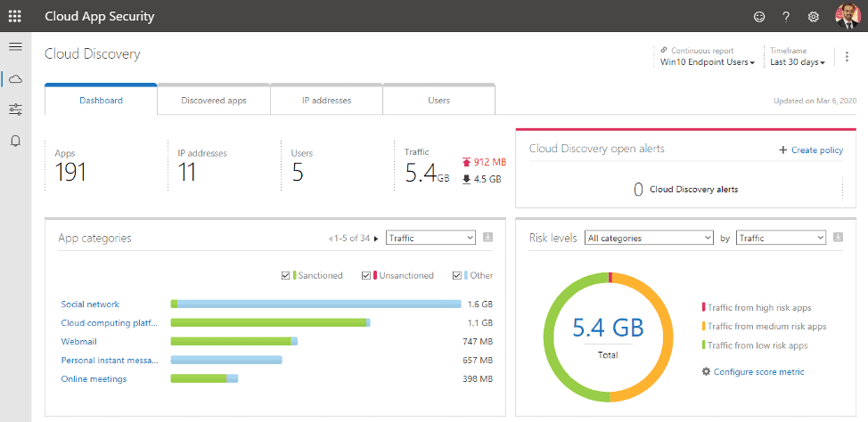Viewport: 868px width, 422px height.
Task: Click the 1.6 GB Social network value
Action: tap(480, 304)
